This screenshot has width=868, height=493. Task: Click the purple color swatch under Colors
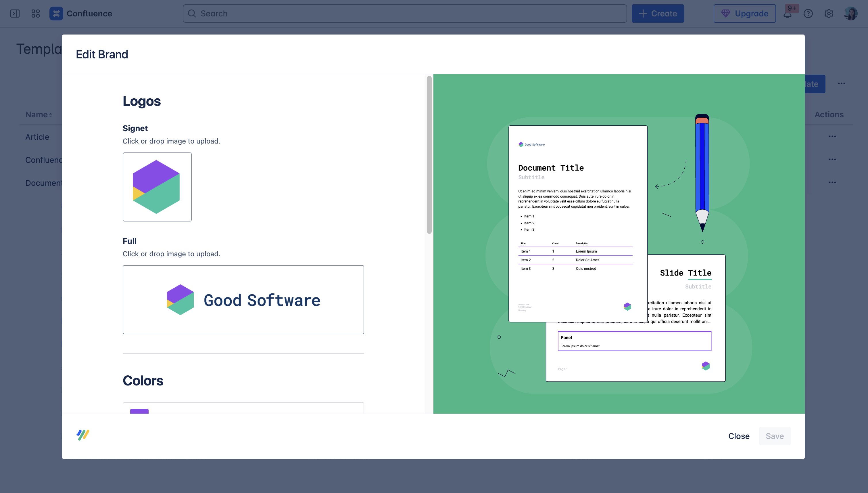(x=139, y=411)
